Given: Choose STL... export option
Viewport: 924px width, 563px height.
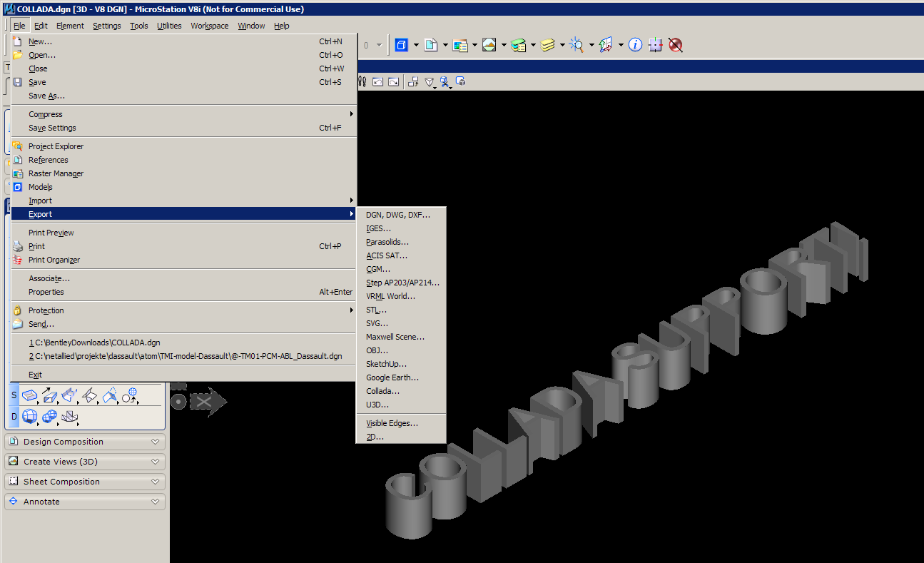Looking at the screenshot, I should (376, 310).
